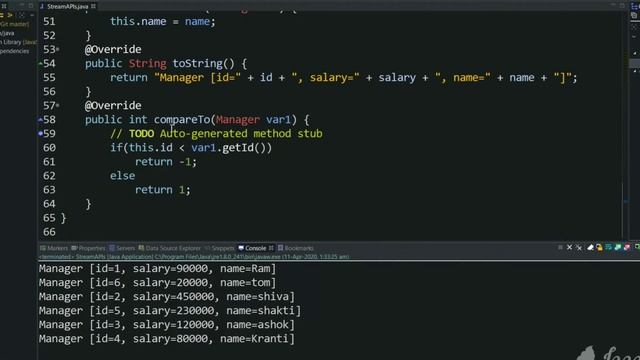Click the terminated StreamAPIs launch description line

(194, 257)
